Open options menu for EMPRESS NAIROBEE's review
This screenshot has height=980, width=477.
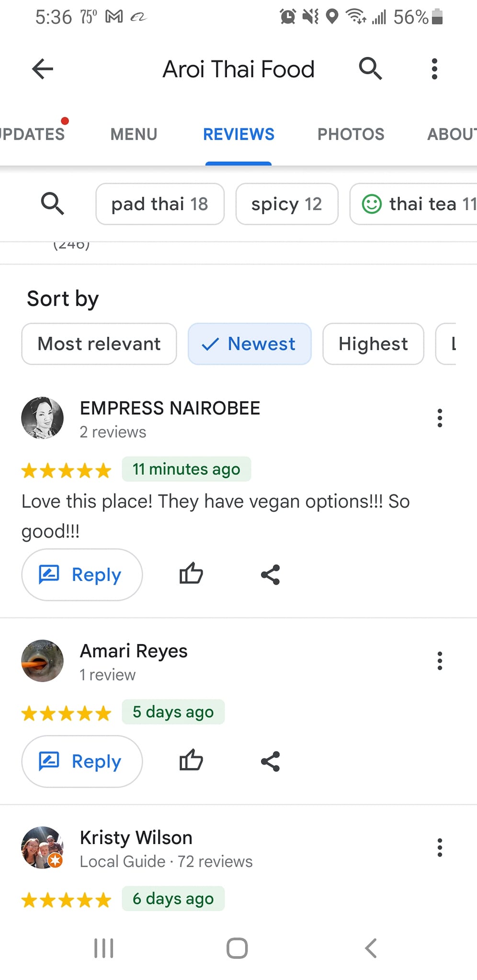pyautogui.click(x=440, y=418)
